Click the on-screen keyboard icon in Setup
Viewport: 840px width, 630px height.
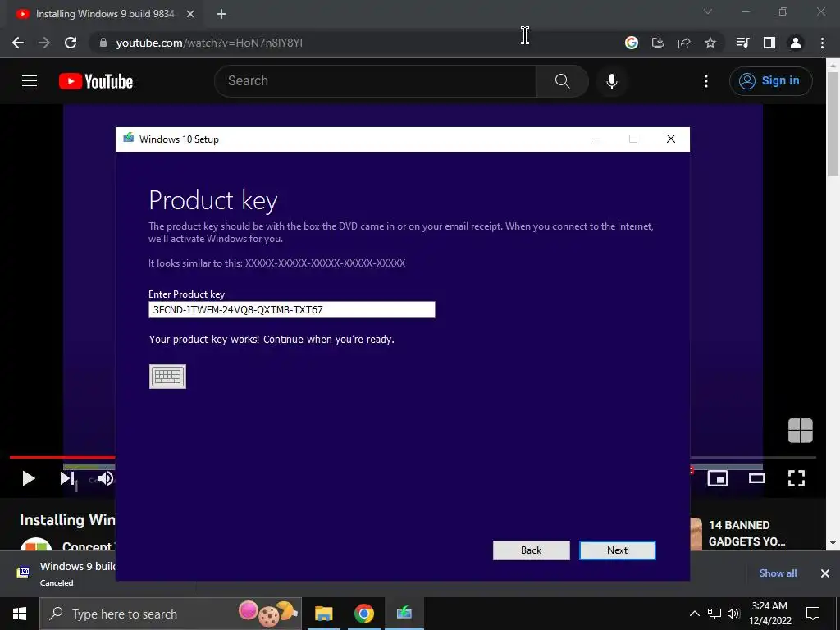pos(167,377)
